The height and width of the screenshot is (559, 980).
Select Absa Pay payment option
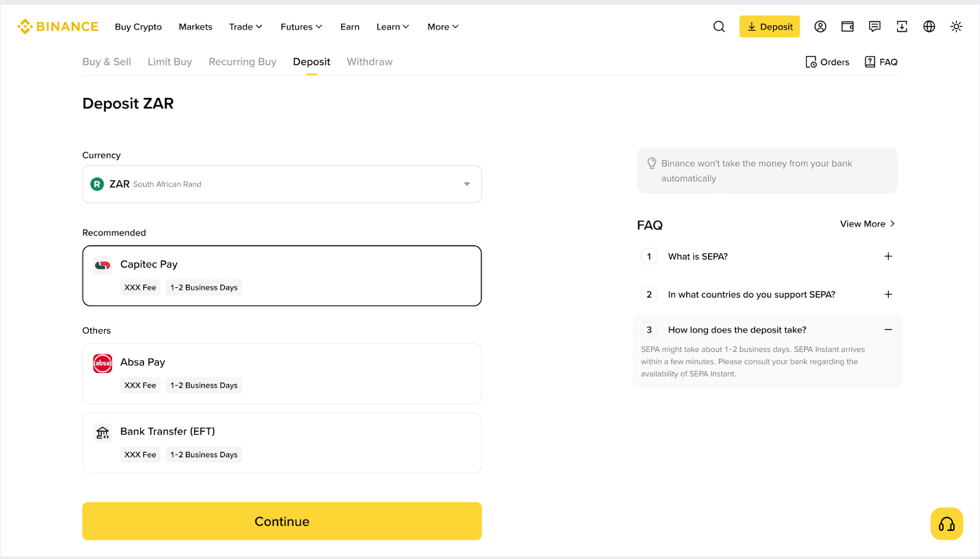click(x=282, y=373)
